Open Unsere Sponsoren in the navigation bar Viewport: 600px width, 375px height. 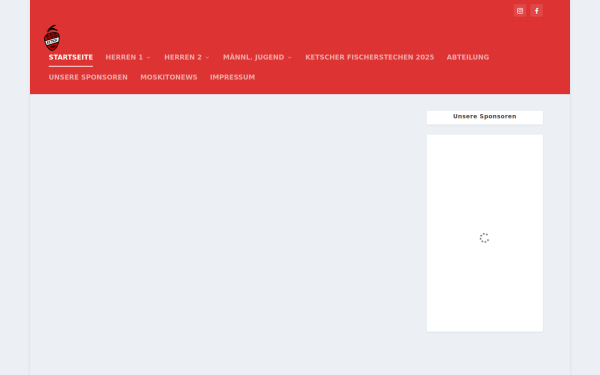pyautogui.click(x=88, y=77)
